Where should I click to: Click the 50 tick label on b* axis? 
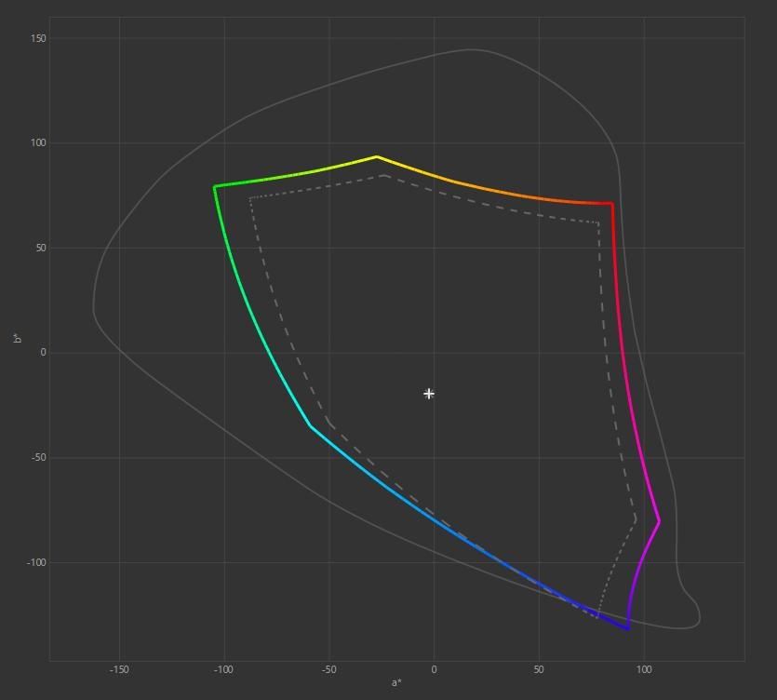(41, 248)
